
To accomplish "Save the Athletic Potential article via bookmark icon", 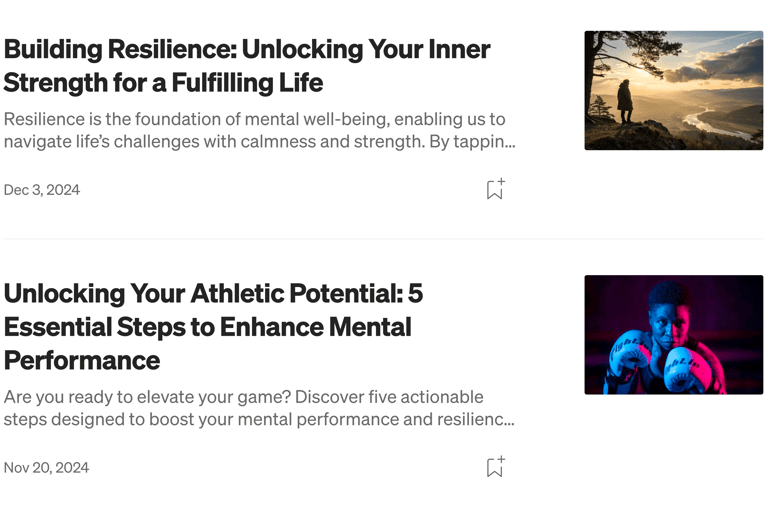I will [x=495, y=467].
